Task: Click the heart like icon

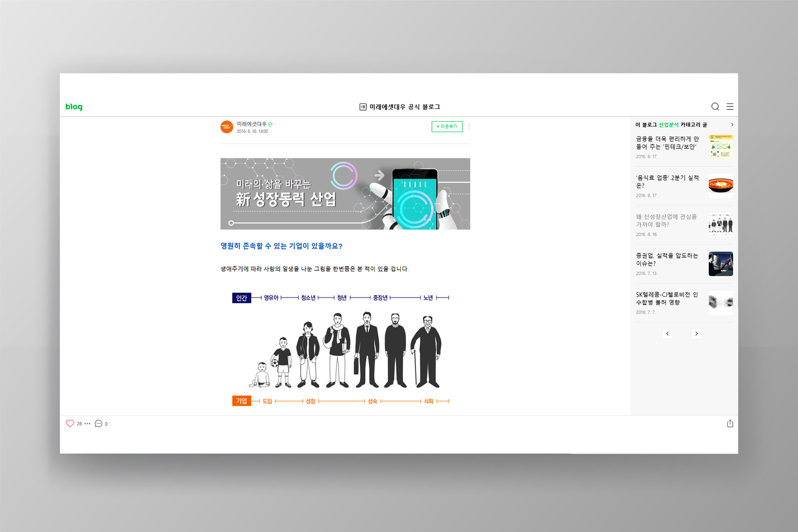Action: click(70, 423)
